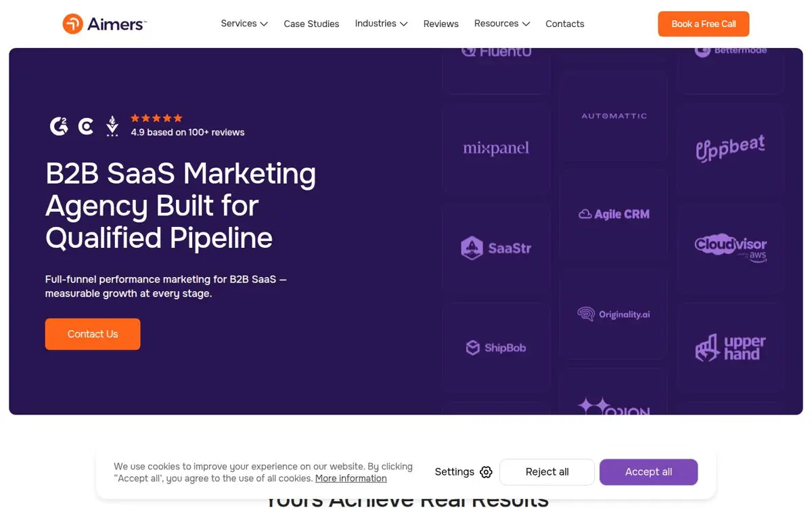Expand the Industries dropdown
This screenshot has height=508, width=812.
point(381,24)
